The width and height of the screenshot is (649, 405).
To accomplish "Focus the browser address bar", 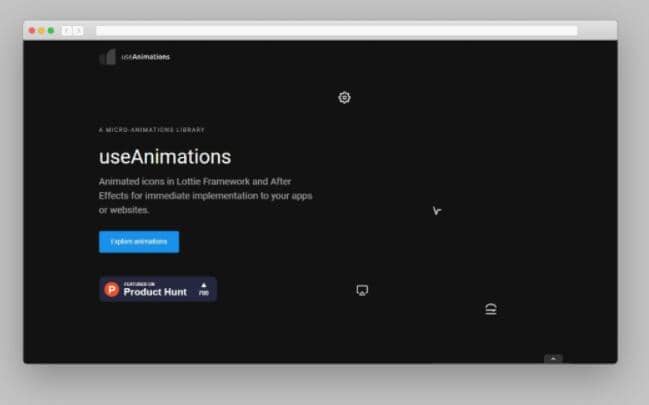I will (x=336, y=31).
